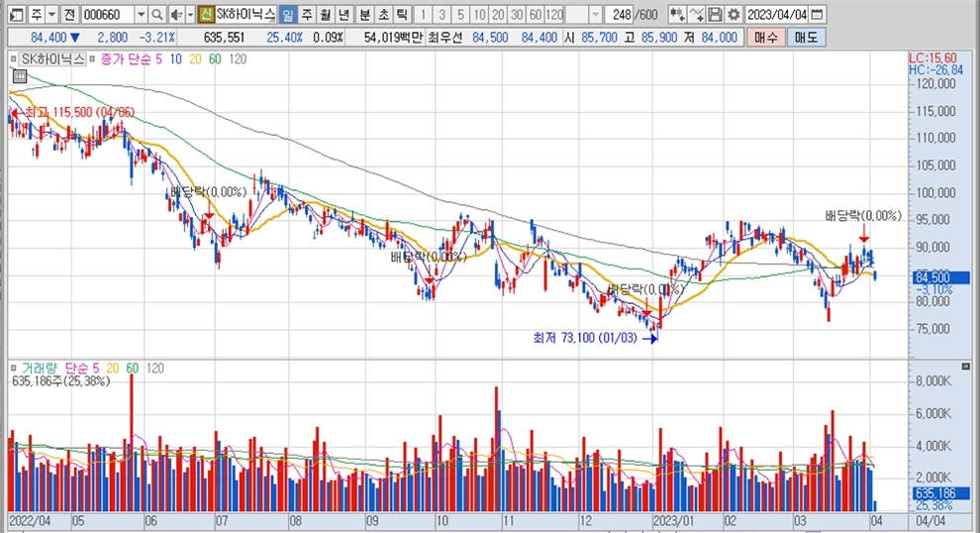Click the add candlestick chart icon
This screenshot has height=533, width=980.
(677, 15)
